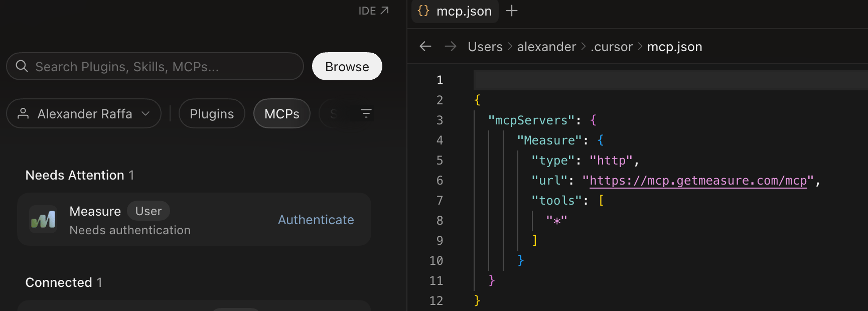Open the Alexander Raffa account dropdown
Screen dimensions: 868x311
[x=84, y=113]
